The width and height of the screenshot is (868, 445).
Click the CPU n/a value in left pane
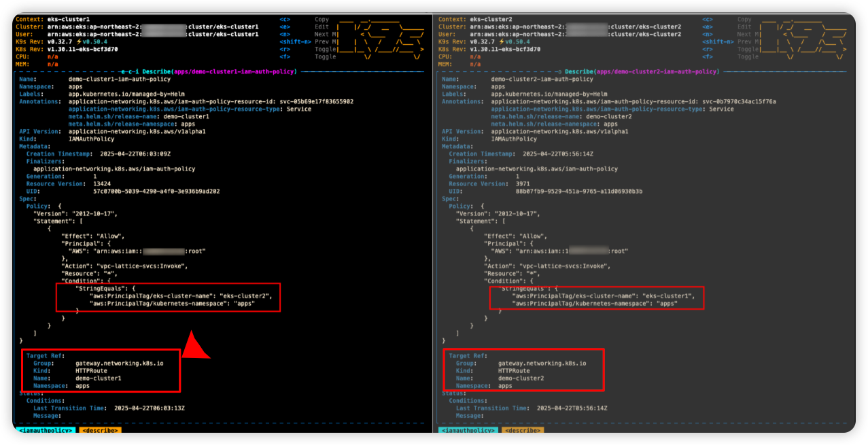click(53, 57)
